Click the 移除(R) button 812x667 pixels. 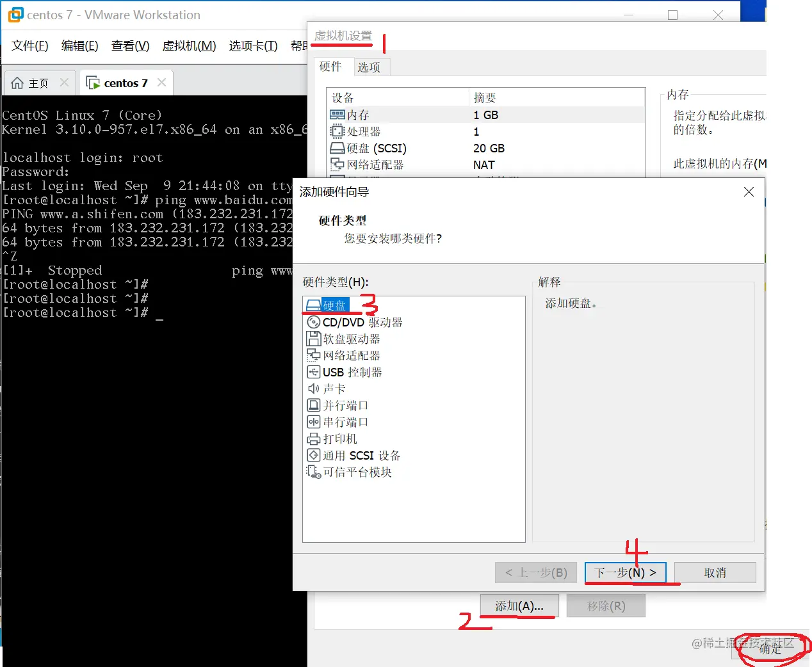point(606,606)
